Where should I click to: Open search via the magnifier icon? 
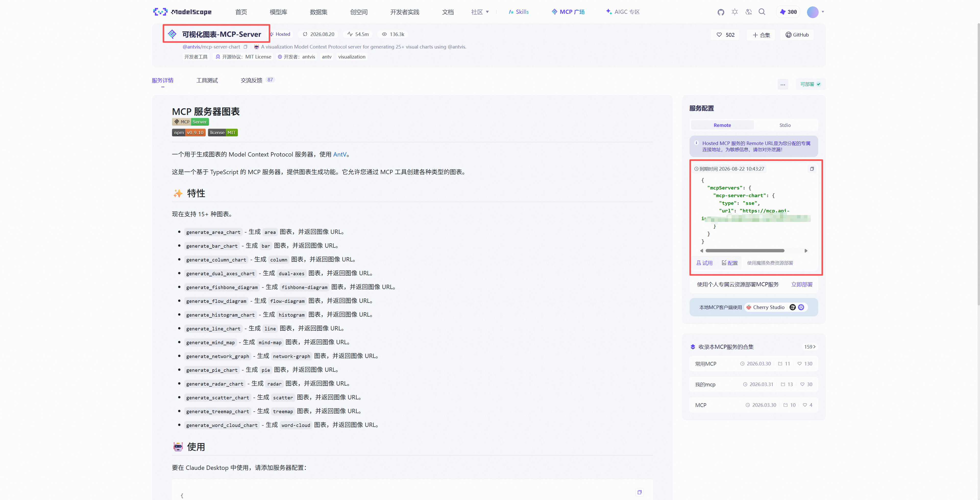click(x=762, y=12)
